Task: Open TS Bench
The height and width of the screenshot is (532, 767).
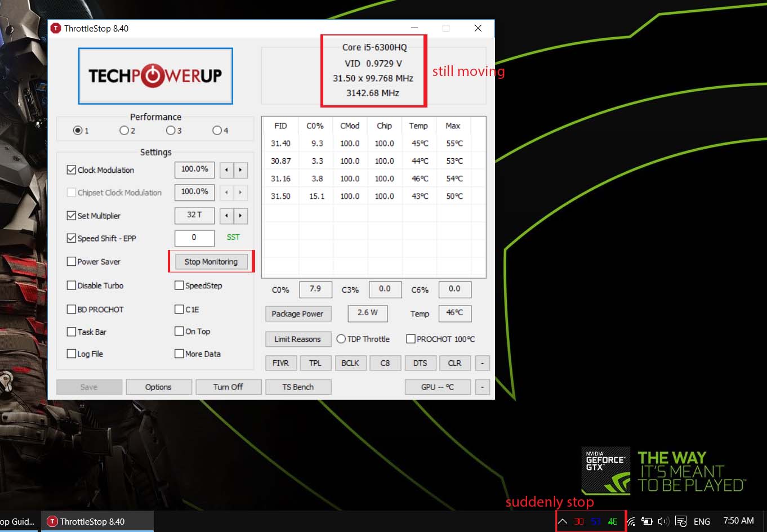Action: point(298,387)
